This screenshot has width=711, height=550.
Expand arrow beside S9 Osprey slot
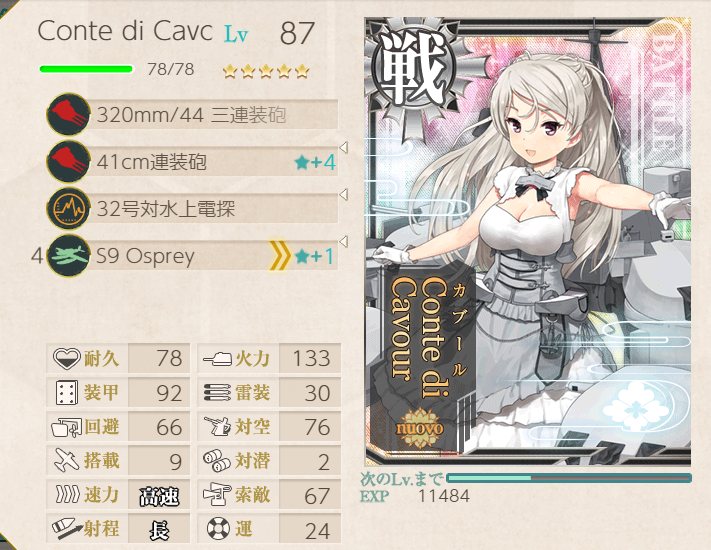coord(344,241)
